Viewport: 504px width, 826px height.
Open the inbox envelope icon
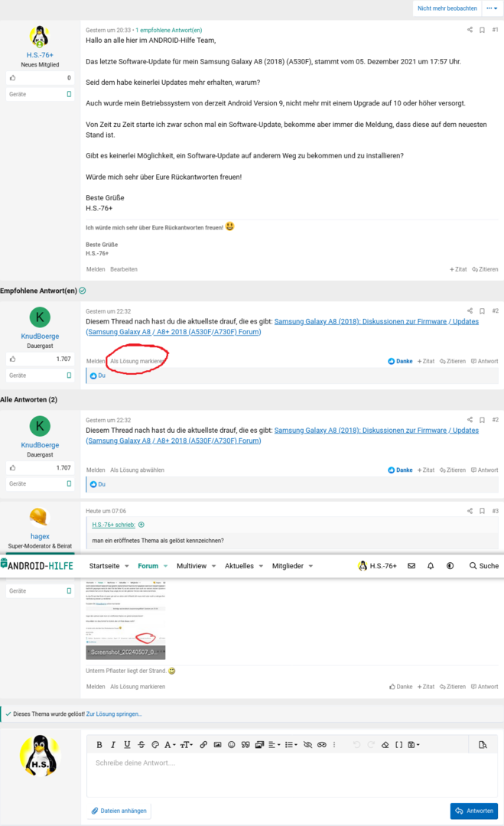411,566
